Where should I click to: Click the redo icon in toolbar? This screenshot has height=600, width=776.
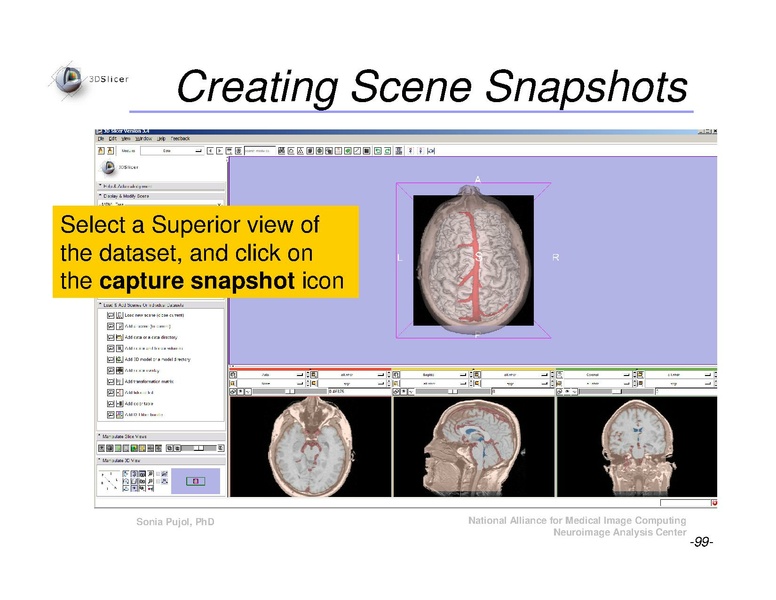pyautogui.click(x=387, y=150)
